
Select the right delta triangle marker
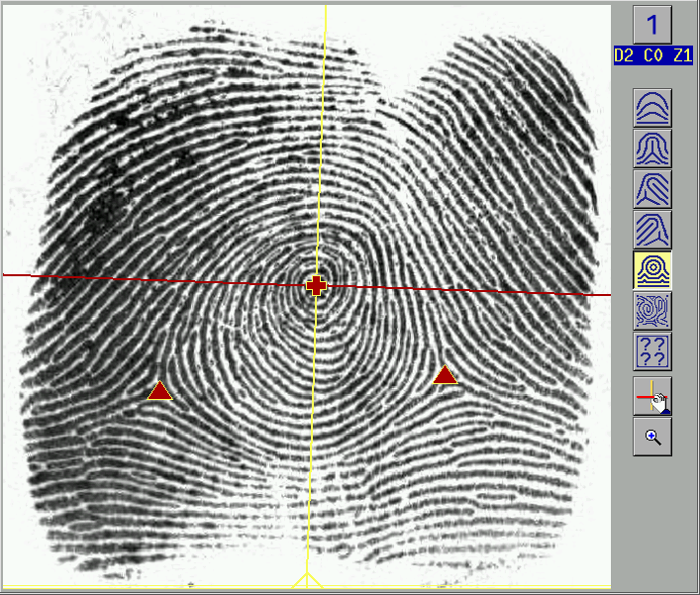click(x=446, y=375)
